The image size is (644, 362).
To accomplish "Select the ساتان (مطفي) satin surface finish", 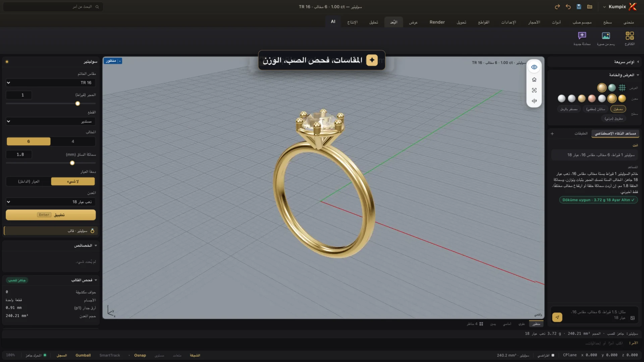I will click(596, 109).
